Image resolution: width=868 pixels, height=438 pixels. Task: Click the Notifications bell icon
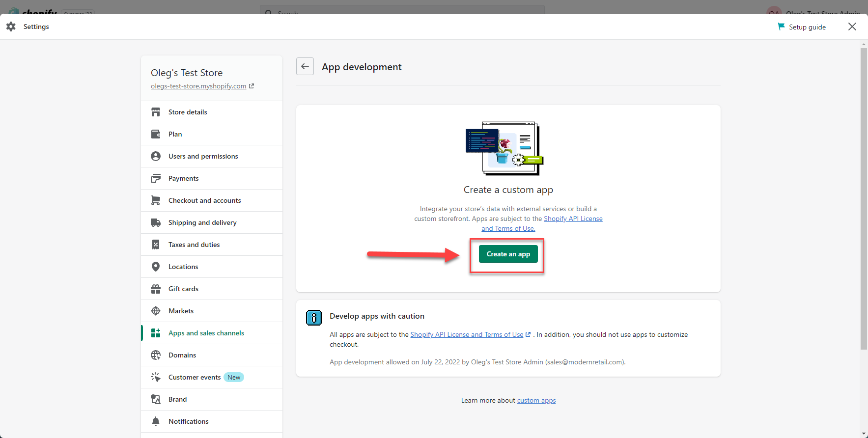click(156, 421)
